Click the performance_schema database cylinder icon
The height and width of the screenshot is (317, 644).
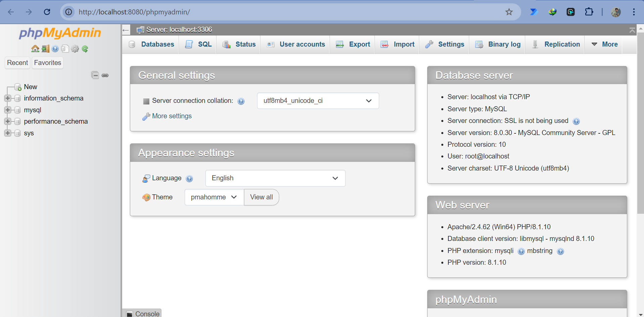[x=18, y=121]
